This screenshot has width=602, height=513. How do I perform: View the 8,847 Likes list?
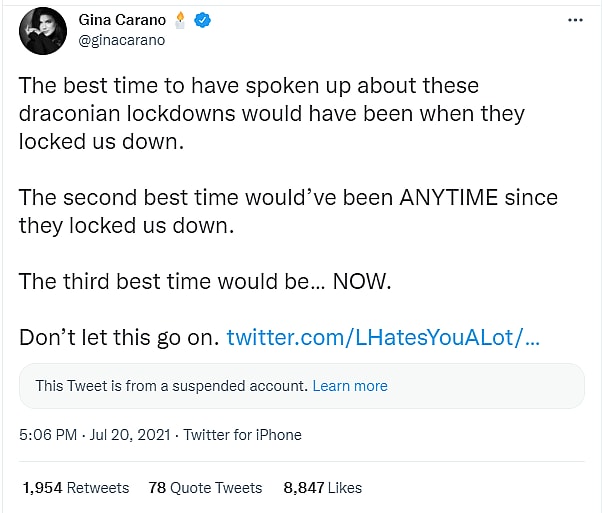(x=322, y=488)
